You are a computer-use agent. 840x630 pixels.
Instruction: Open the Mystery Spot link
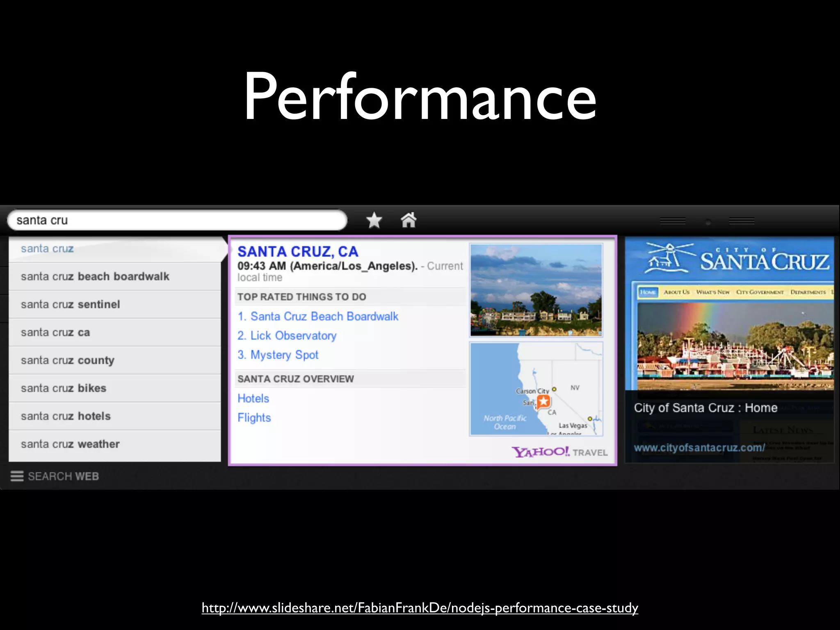278,355
